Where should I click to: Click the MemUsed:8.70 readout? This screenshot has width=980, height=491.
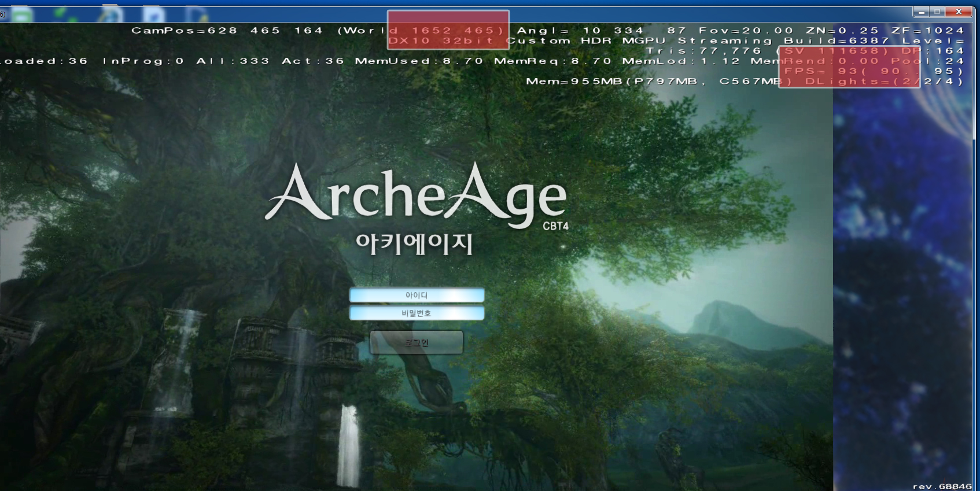[x=419, y=61]
